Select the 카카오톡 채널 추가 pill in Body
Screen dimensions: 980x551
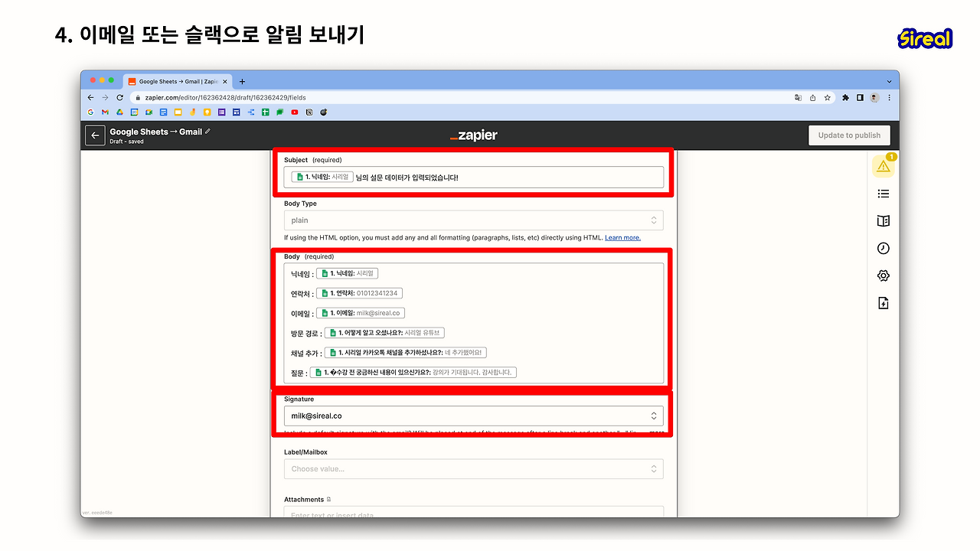(x=406, y=353)
